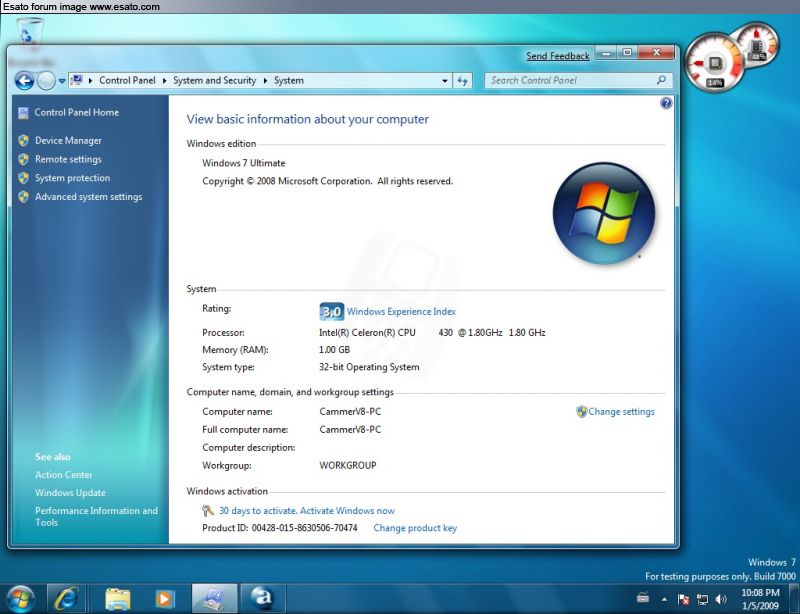Click the keyboard icon in tray

coord(643,597)
